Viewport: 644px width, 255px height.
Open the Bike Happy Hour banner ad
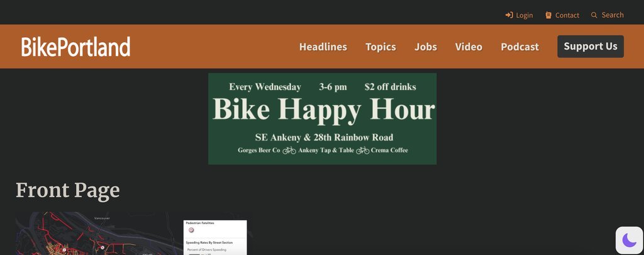click(323, 119)
